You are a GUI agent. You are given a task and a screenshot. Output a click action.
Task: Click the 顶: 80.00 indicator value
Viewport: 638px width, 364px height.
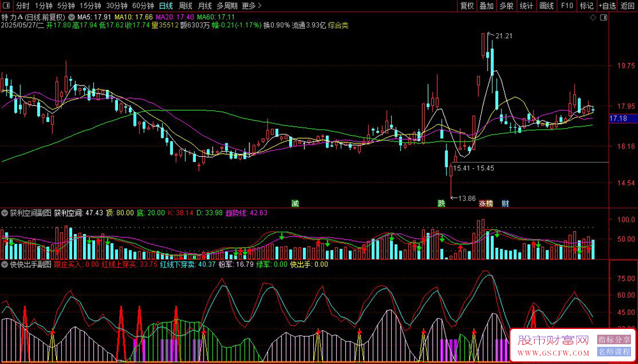pos(119,212)
